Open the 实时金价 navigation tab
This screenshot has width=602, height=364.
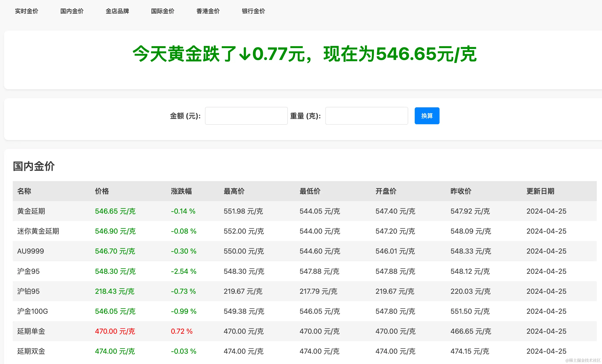(x=26, y=11)
